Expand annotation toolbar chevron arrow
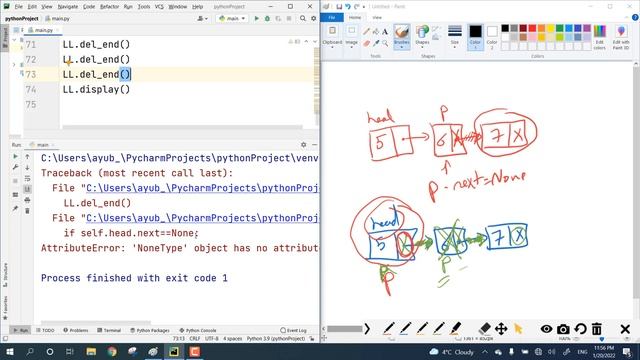 [367, 329]
